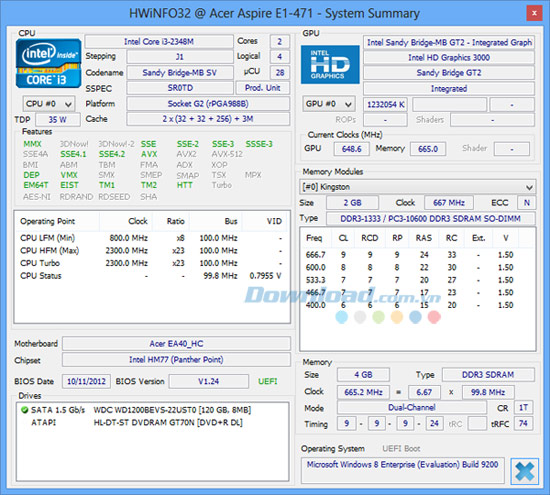Expand the Kingston memory module dropdown
The image size is (550, 495).
pyautogui.click(x=417, y=187)
